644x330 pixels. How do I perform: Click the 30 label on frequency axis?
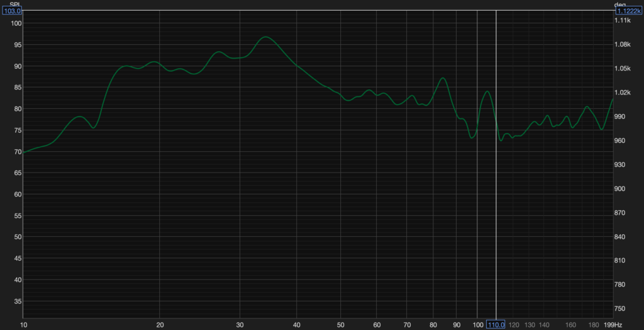pyautogui.click(x=240, y=325)
